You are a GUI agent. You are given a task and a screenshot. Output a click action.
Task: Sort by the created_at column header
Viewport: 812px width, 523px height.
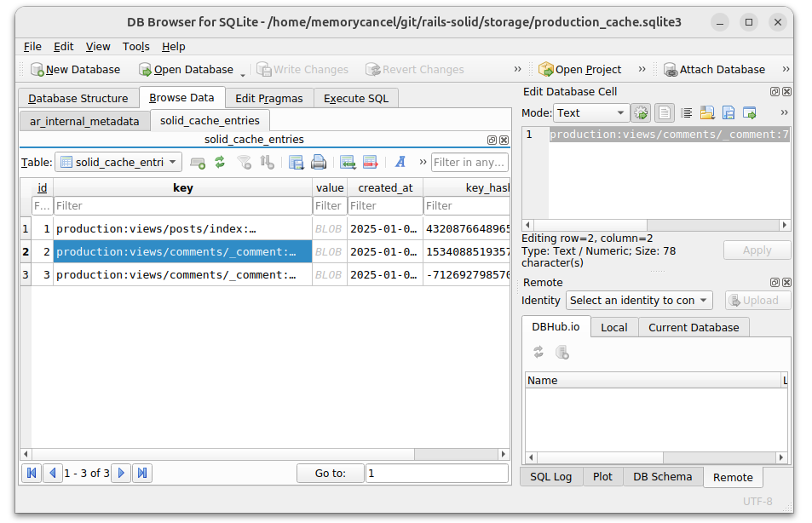(x=385, y=187)
